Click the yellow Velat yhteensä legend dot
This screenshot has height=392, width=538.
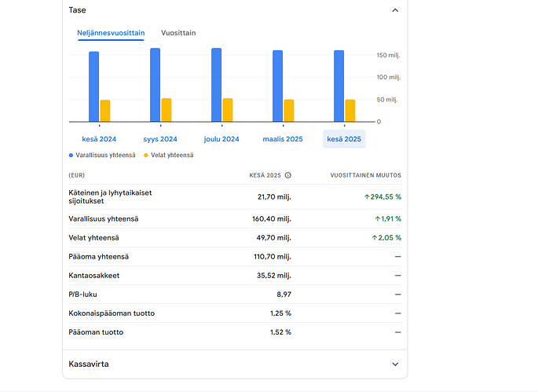tap(146, 156)
